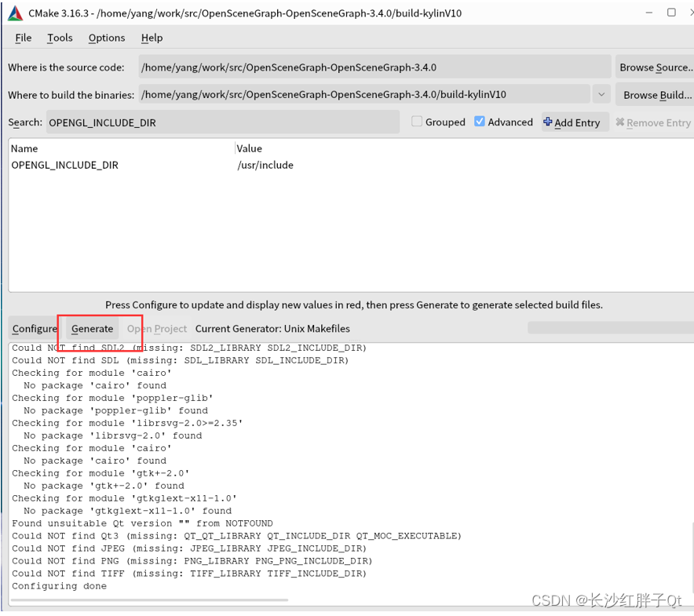
Task: Select the OPENGL_INCLUDE_DIR row name
Action: [64, 165]
